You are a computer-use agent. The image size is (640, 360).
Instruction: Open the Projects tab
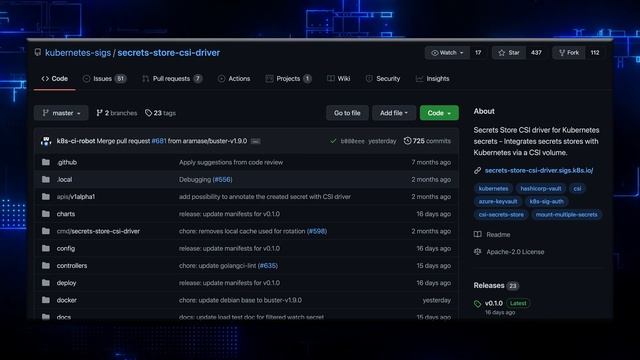pyautogui.click(x=289, y=78)
